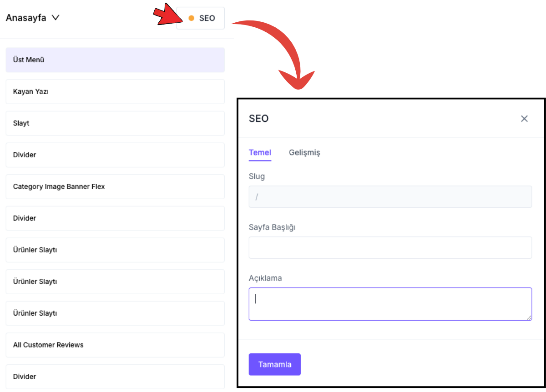Grab the Açıklama textarea resize handle
546x392 pixels.
(x=529, y=317)
